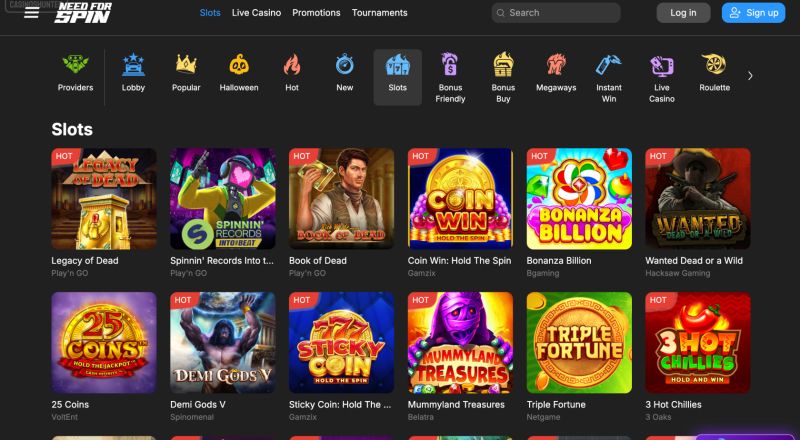Click the Hot flame icon
Screen dimensions: 800x440
click(292, 66)
